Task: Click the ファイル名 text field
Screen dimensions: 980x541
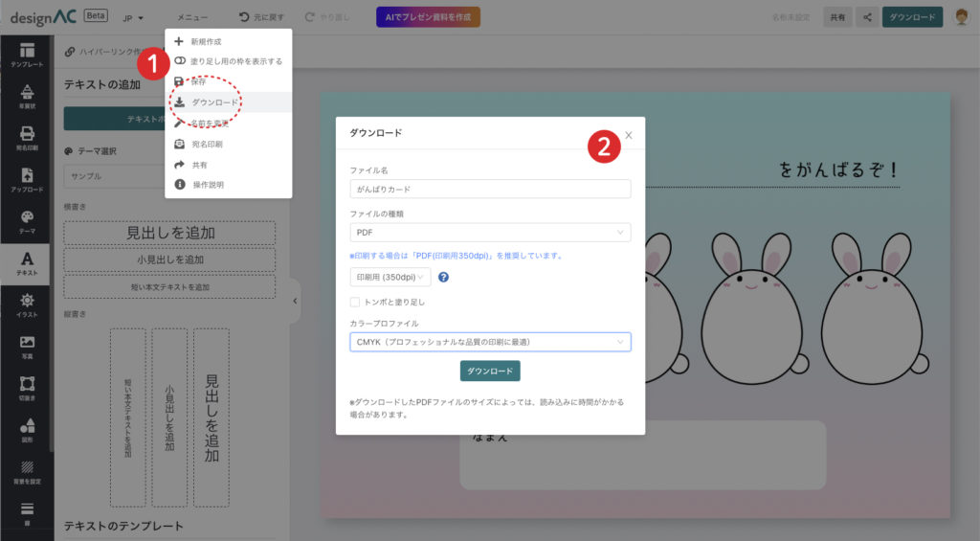Action: (490, 189)
